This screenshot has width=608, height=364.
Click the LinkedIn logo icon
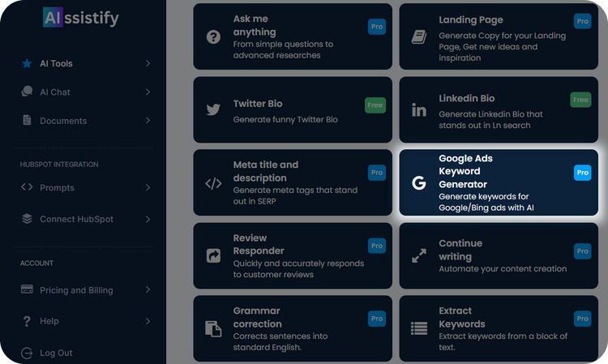point(419,110)
